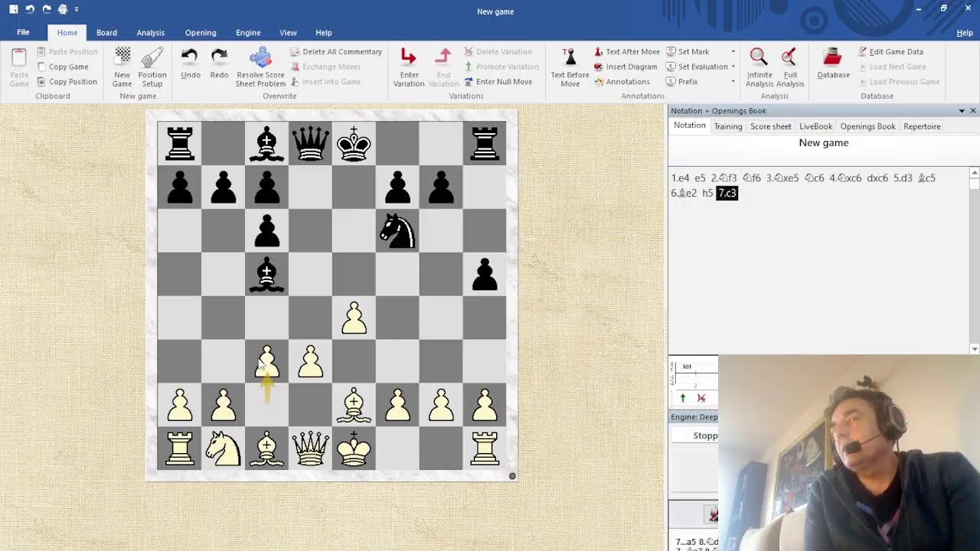This screenshot has height=551, width=980.
Task: Switch to the Score sheet tab
Action: (x=771, y=126)
